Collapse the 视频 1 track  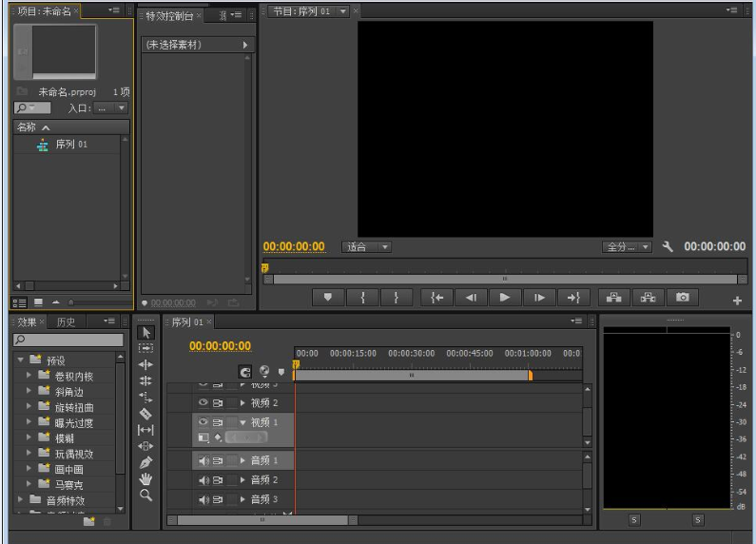242,422
